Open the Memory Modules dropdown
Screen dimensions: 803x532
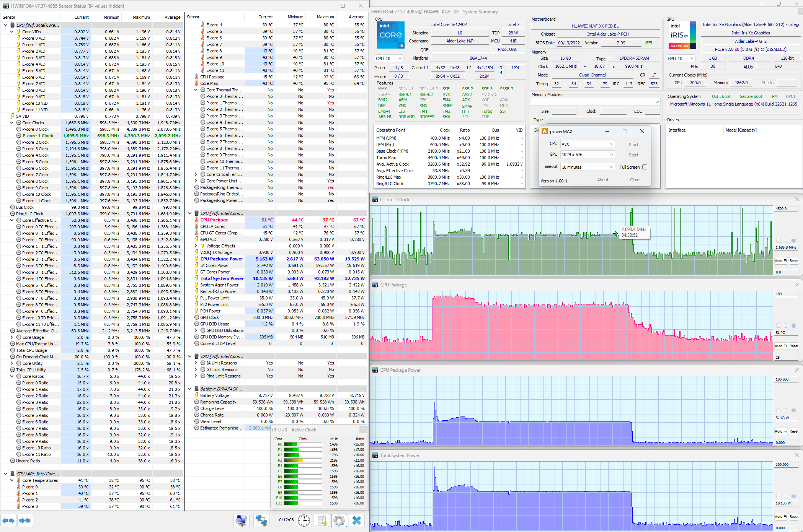click(596, 102)
